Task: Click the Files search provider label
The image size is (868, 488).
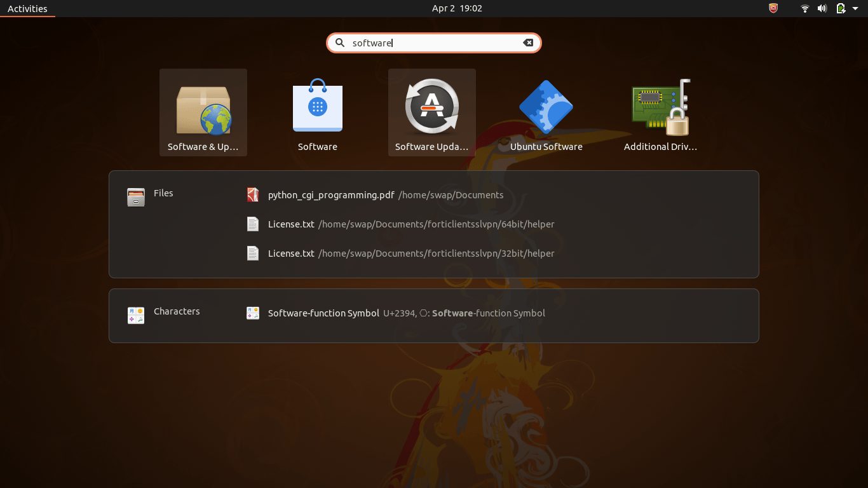Action: (x=163, y=193)
